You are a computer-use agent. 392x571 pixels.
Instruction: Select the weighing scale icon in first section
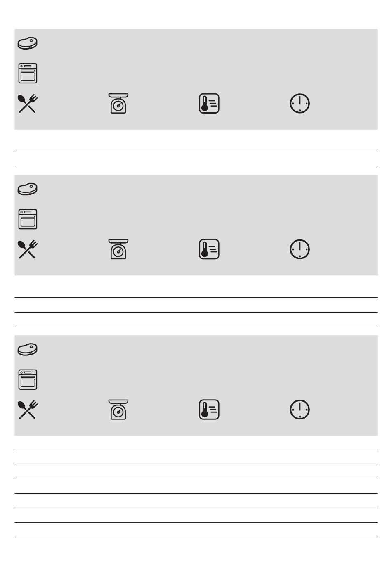pos(118,103)
